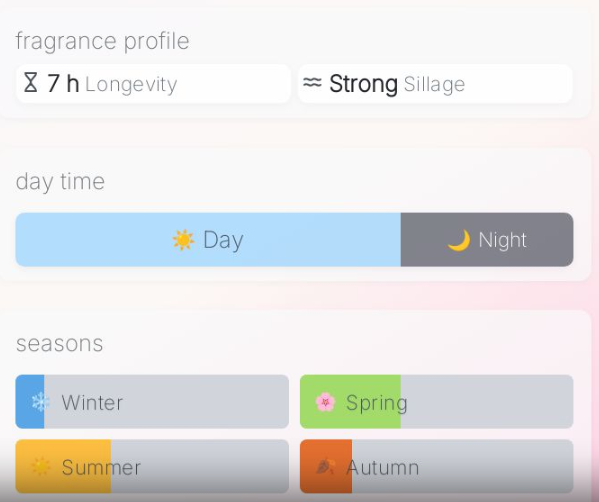Click the Winter season bar
The height and width of the screenshot is (502, 599).
pos(152,402)
